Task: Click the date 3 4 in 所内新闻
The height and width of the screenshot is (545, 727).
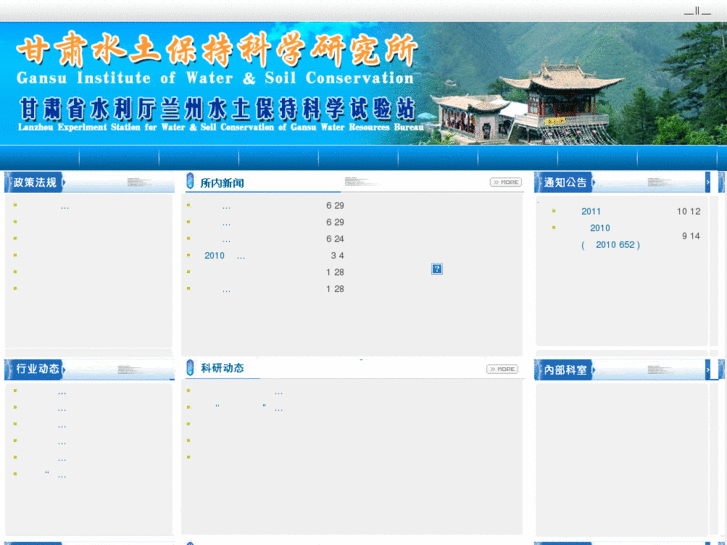Action: [337, 256]
